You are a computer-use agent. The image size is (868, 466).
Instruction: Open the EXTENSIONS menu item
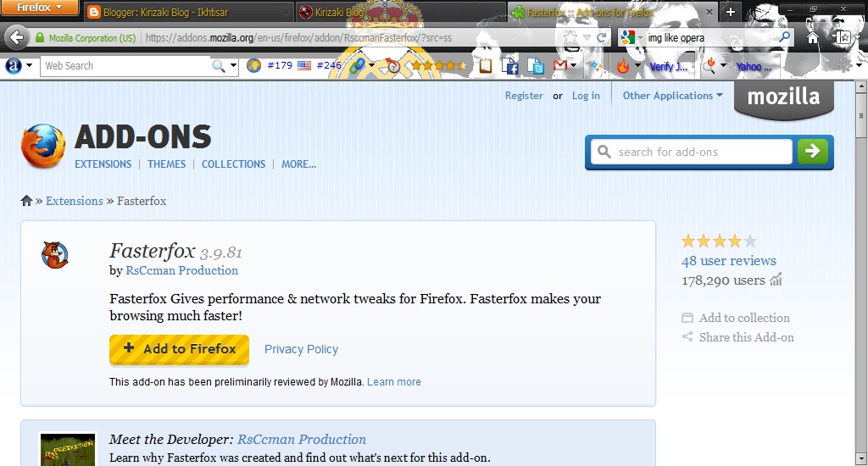(103, 164)
